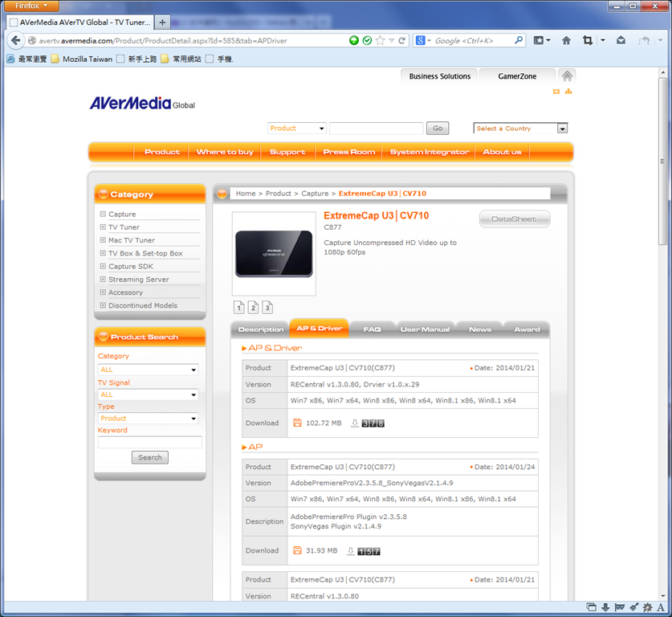672x617 pixels.
Task: Open the User Manual tab
Action: pyautogui.click(x=426, y=329)
